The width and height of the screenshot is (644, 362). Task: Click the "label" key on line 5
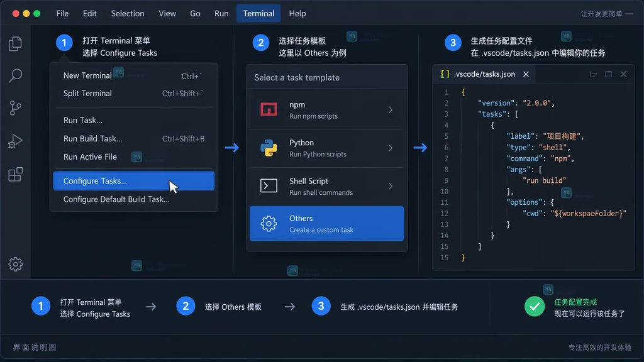tap(520, 136)
